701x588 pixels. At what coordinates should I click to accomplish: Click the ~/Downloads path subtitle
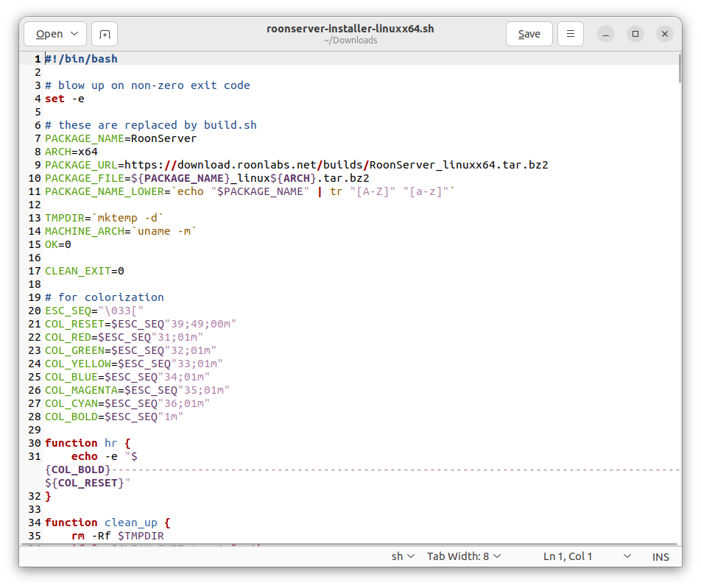point(350,40)
